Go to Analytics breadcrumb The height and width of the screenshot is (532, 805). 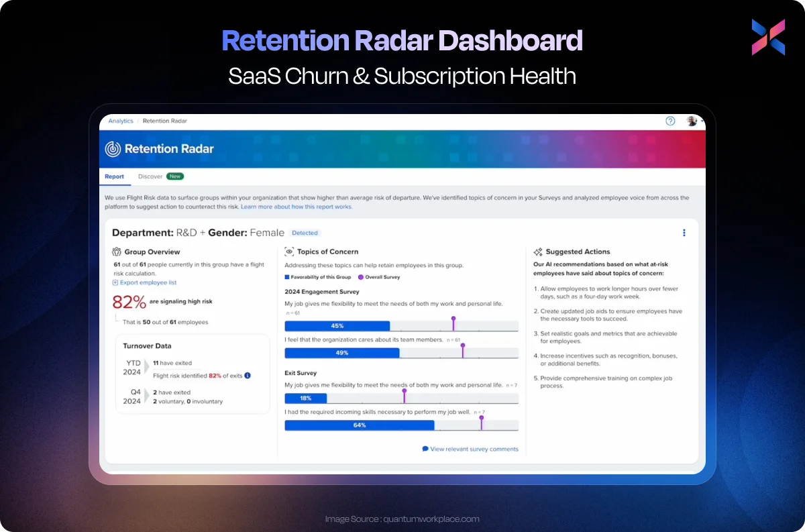point(121,121)
